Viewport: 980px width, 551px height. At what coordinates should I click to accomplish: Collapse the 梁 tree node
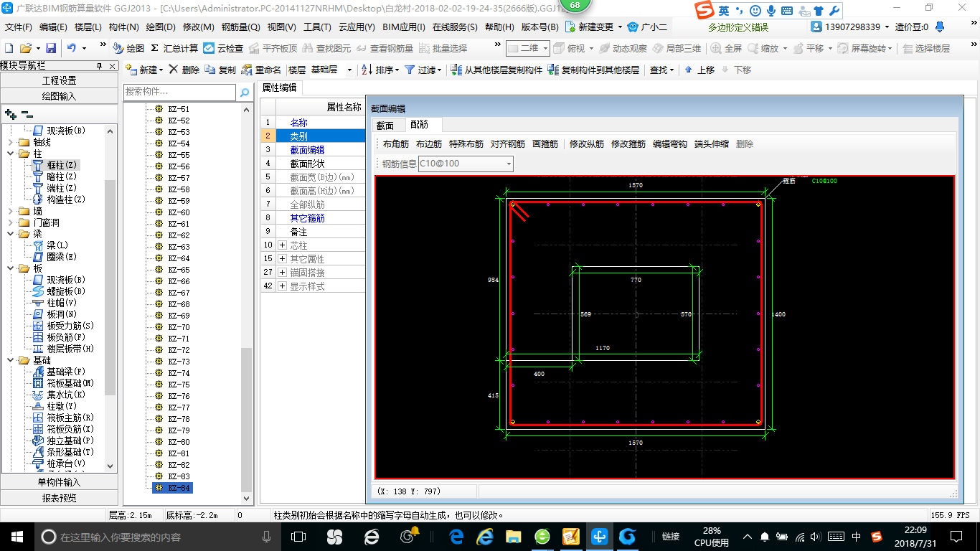pyautogui.click(x=11, y=234)
